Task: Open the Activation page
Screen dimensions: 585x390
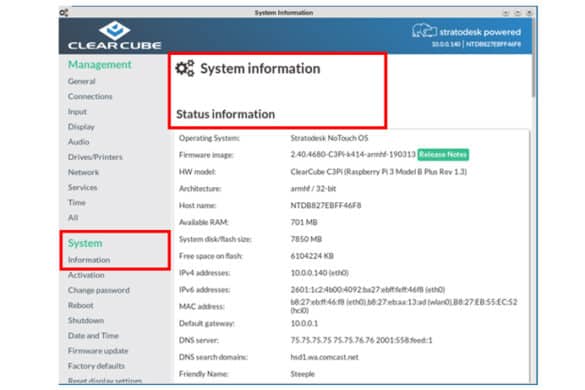Action: point(86,275)
